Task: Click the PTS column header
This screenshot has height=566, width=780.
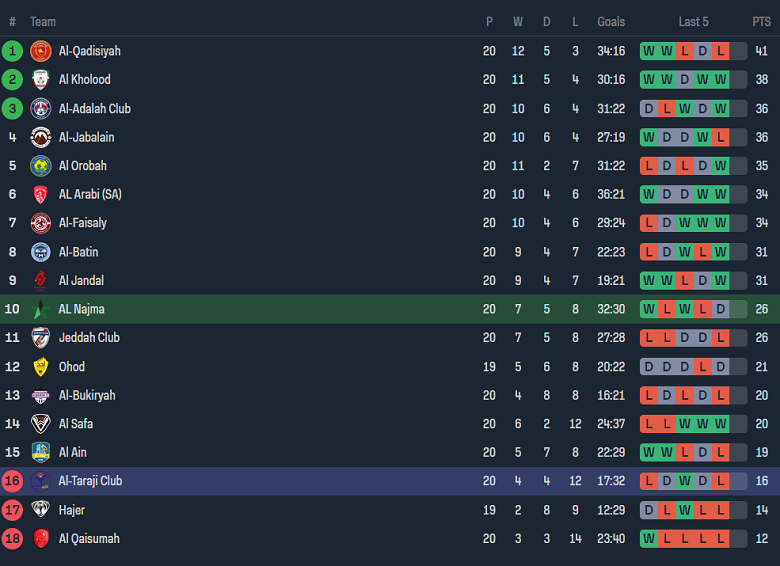Action: [x=762, y=22]
